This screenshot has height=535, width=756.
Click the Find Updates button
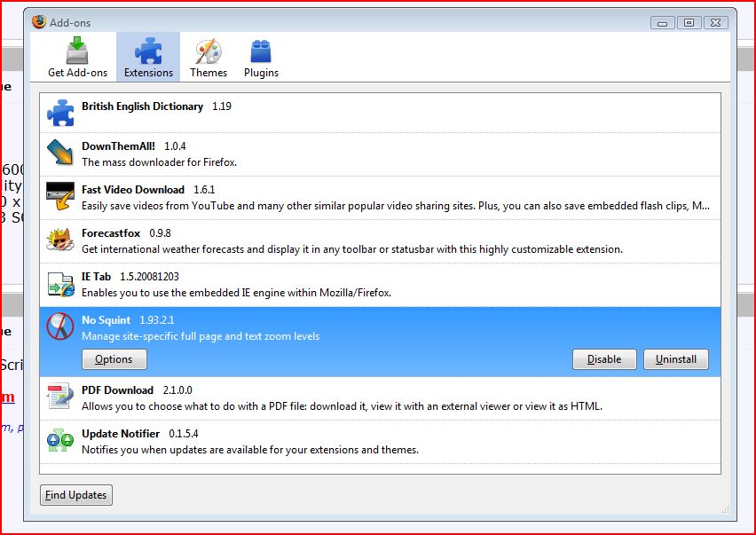click(x=76, y=495)
